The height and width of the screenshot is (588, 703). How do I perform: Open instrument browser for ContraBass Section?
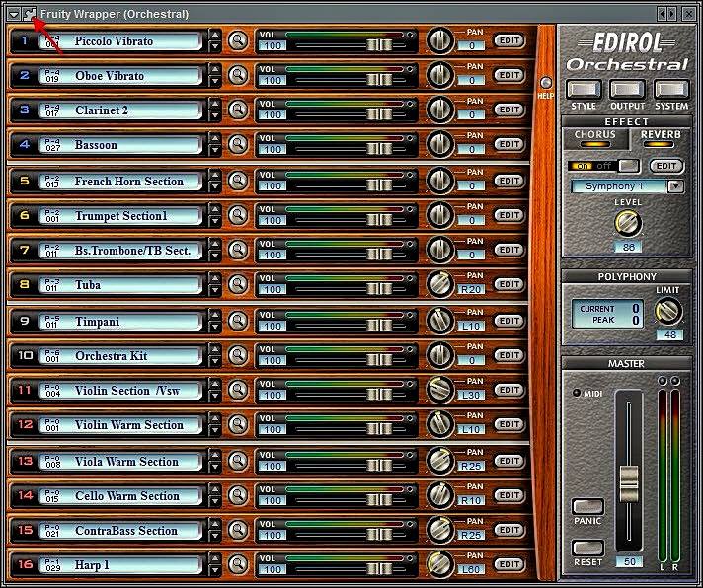(238, 530)
